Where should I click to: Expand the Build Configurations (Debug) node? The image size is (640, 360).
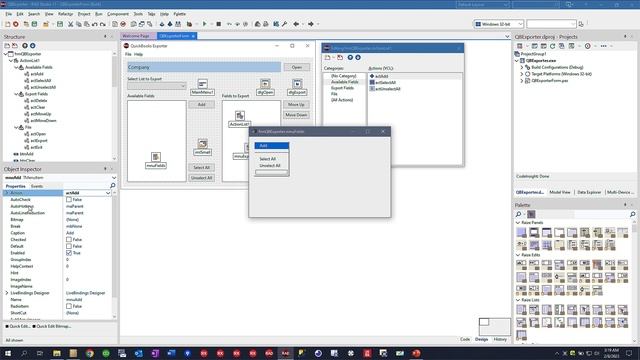(x=522, y=67)
